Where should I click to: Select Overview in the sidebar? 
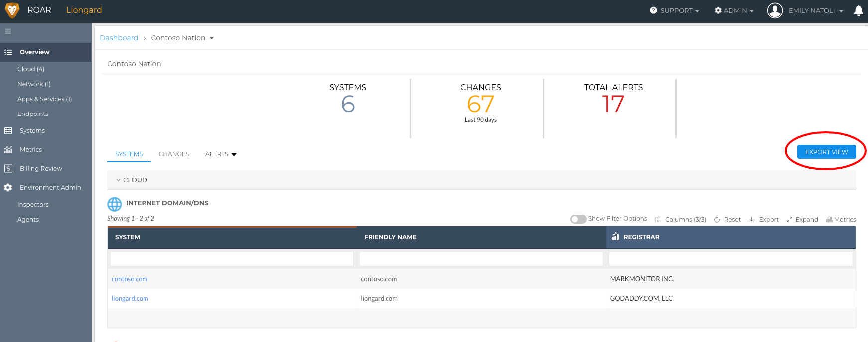click(46, 52)
